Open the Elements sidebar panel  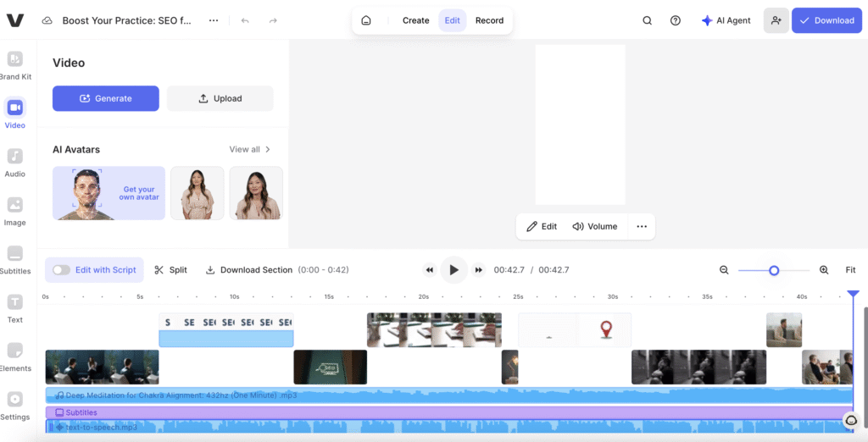point(15,357)
